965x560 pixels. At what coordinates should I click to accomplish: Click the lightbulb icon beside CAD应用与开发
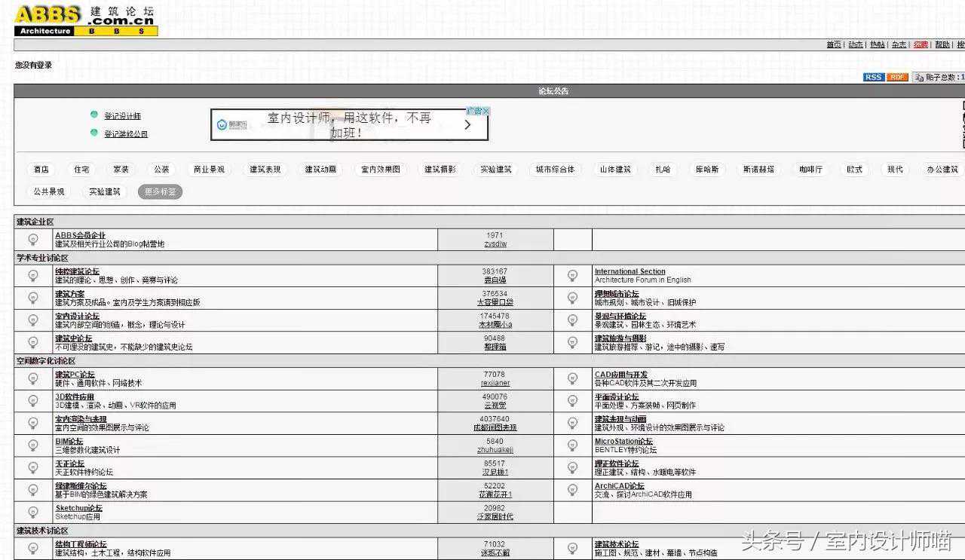coord(572,378)
